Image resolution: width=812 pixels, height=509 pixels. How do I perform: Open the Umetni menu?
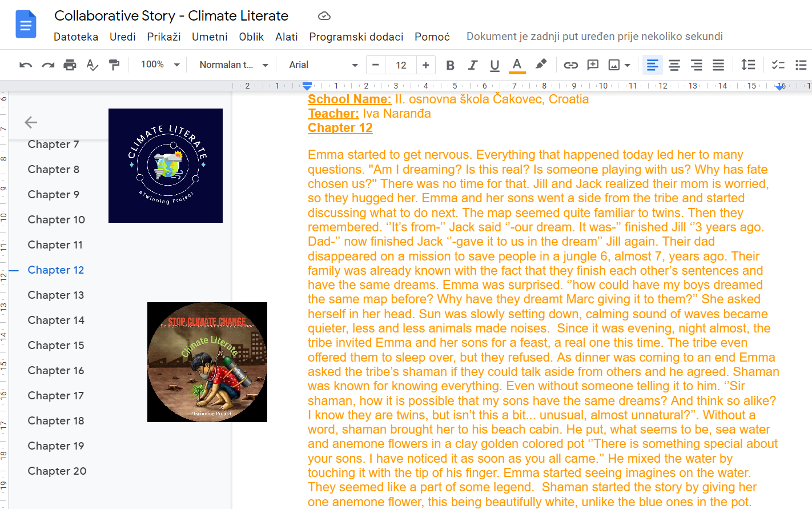[210, 37]
